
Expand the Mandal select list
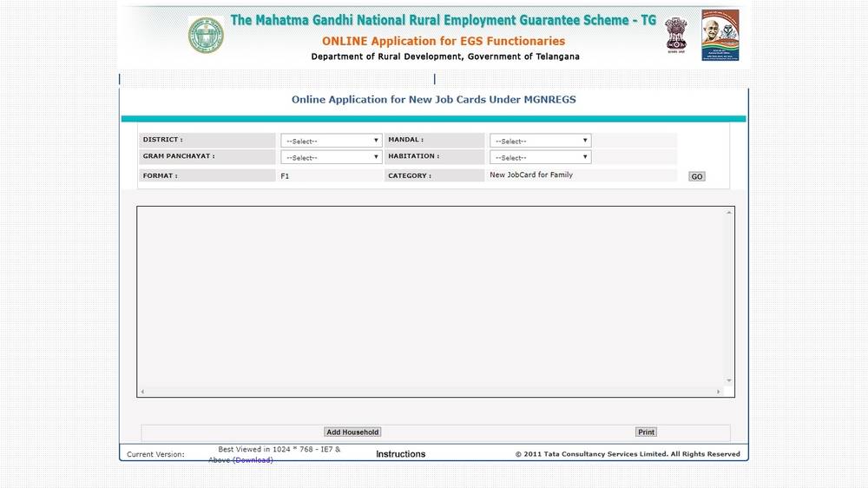click(540, 141)
